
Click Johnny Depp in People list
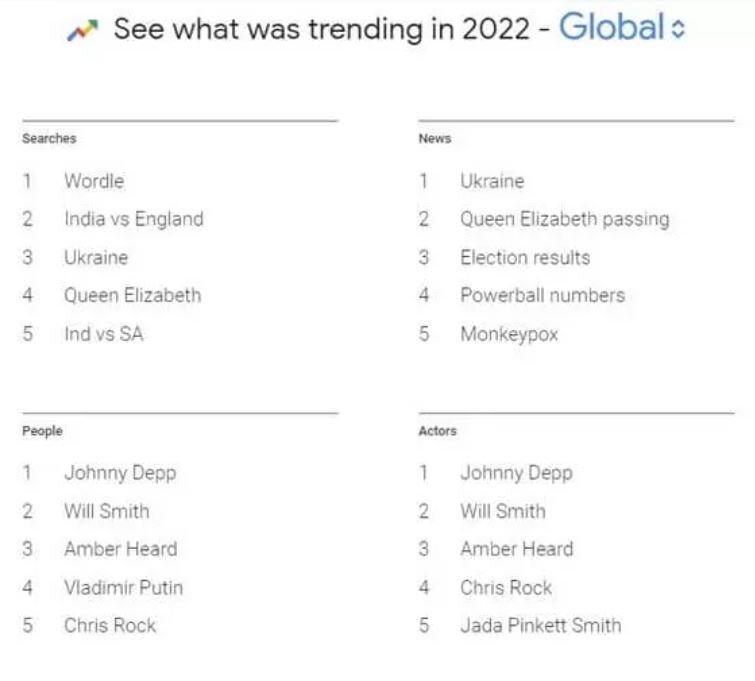pos(120,473)
